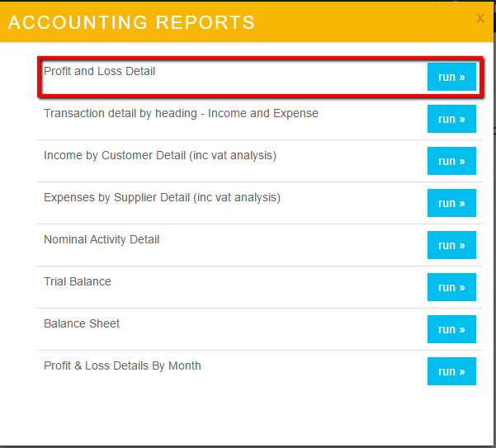Click the Accounting Reports title text
496x448 pixels.
coord(131,22)
